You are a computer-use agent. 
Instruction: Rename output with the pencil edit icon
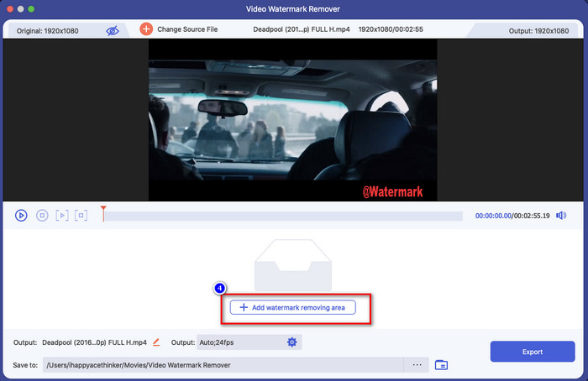click(x=156, y=342)
